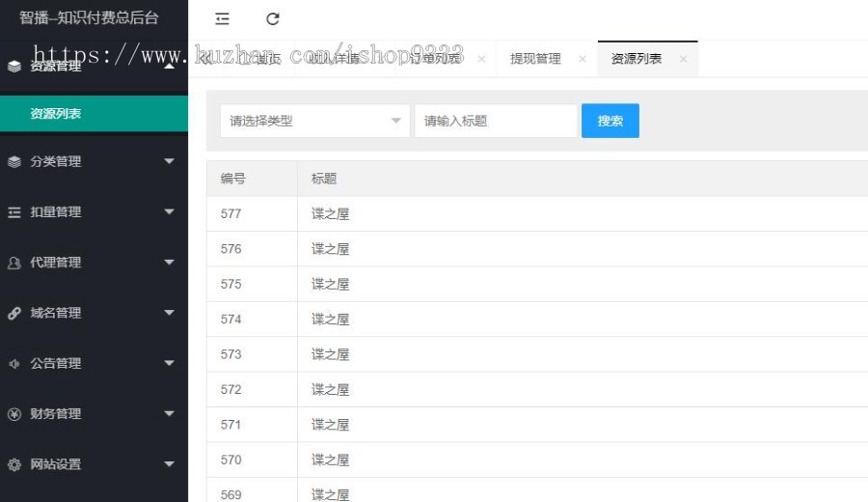Close the 订单列表 tab

(x=481, y=59)
